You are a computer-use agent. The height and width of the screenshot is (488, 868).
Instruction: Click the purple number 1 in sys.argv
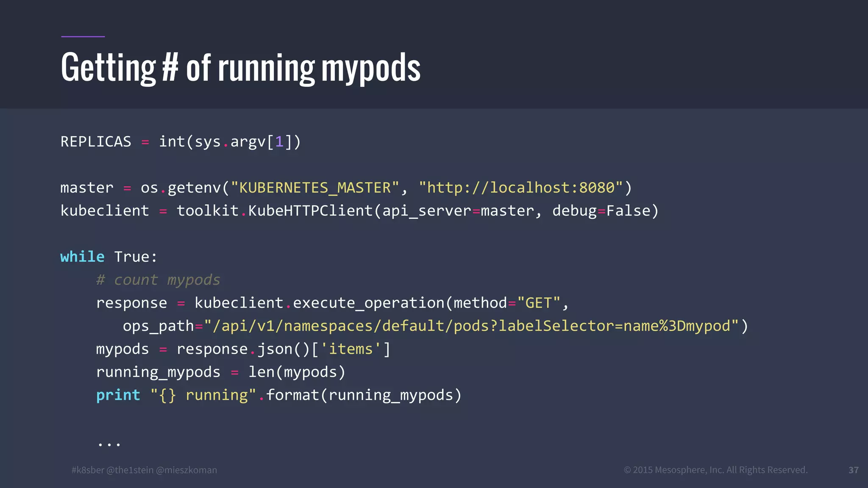[x=279, y=141]
